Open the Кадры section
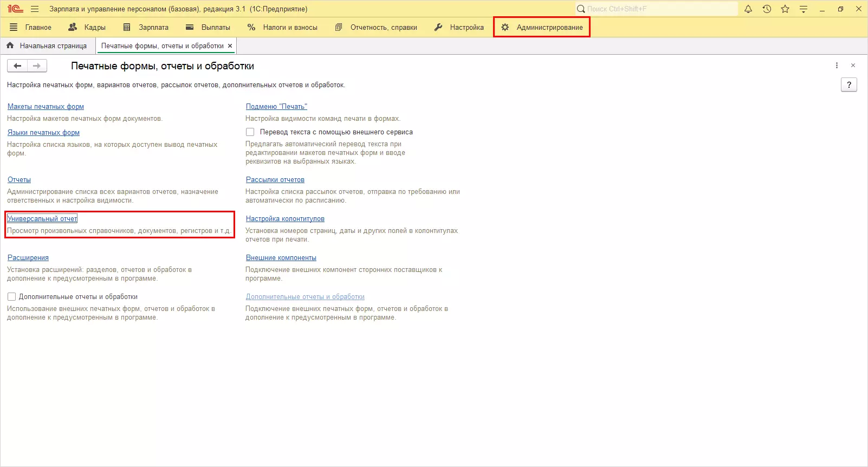 pyautogui.click(x=87, y=27)
